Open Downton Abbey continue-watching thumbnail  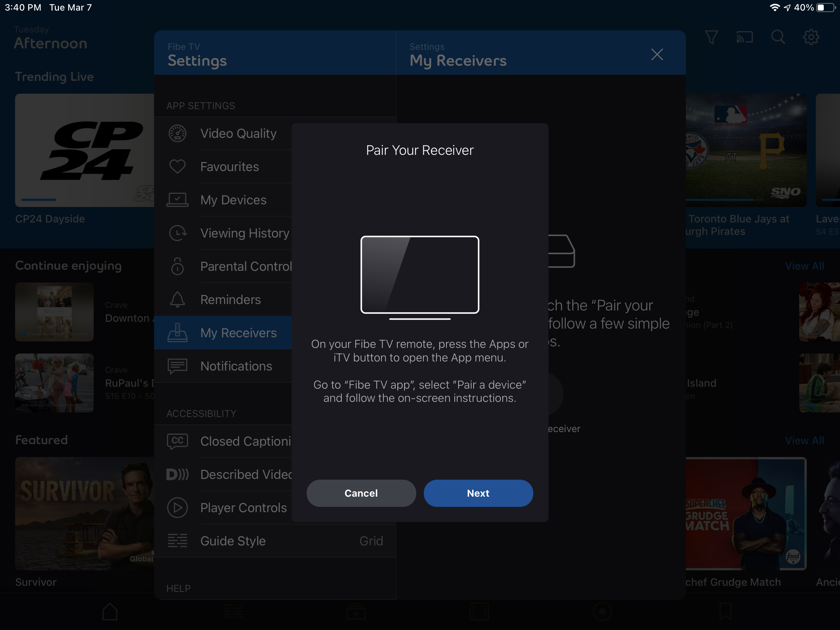[x=54, y=312]
